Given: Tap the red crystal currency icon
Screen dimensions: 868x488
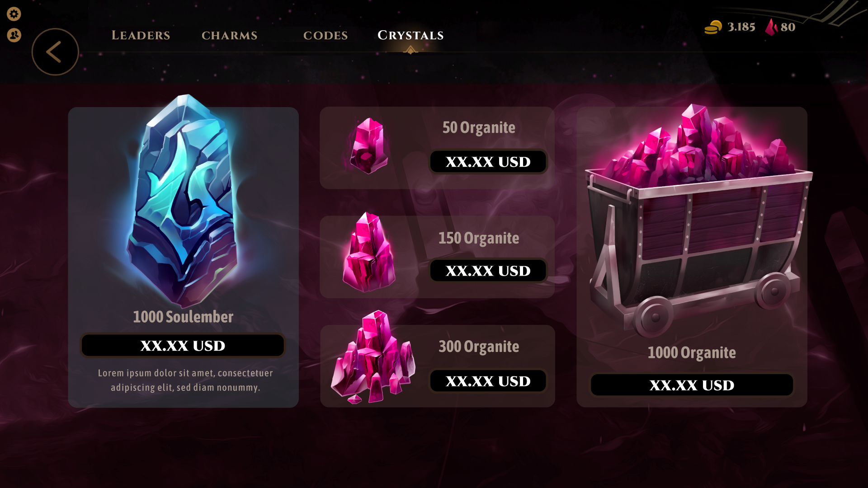Looking at the screenshot, I should click(x=771, y=27).
